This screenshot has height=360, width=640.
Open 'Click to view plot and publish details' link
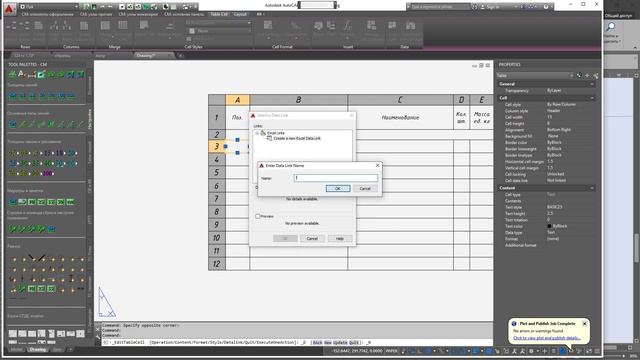pos(547,338)
